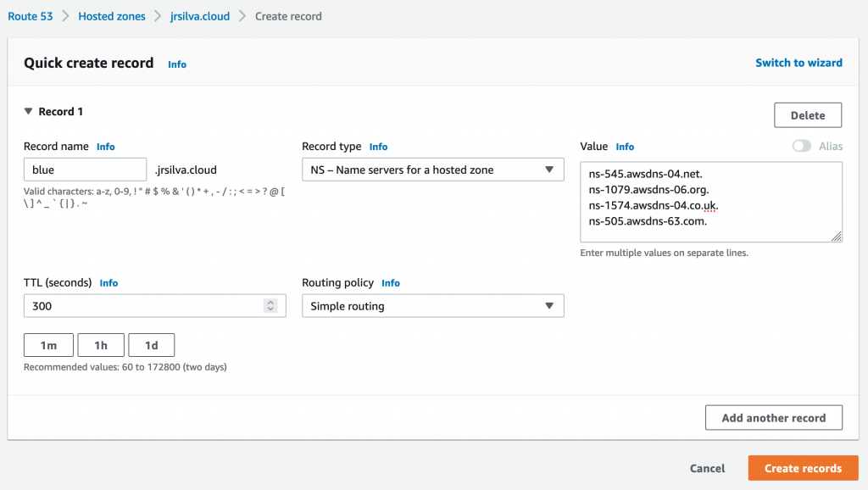Open the Record type dropdown
868x490 pixels.
432,170
